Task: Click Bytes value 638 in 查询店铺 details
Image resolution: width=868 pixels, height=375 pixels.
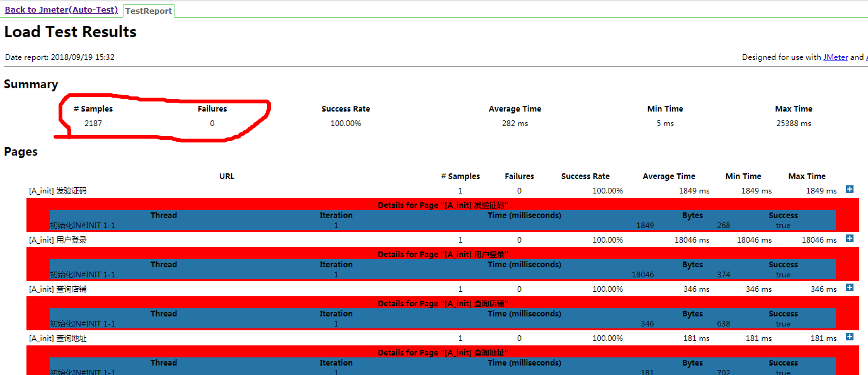Action: [723, 324]
